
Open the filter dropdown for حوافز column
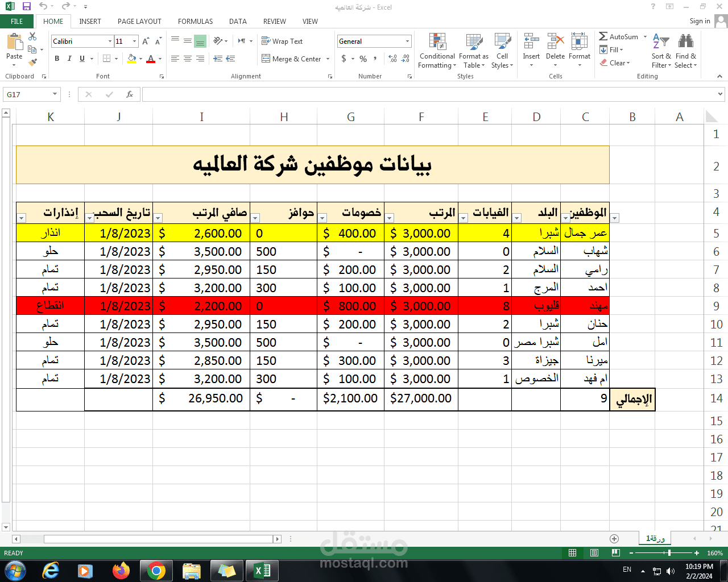[x=255, y=218]
